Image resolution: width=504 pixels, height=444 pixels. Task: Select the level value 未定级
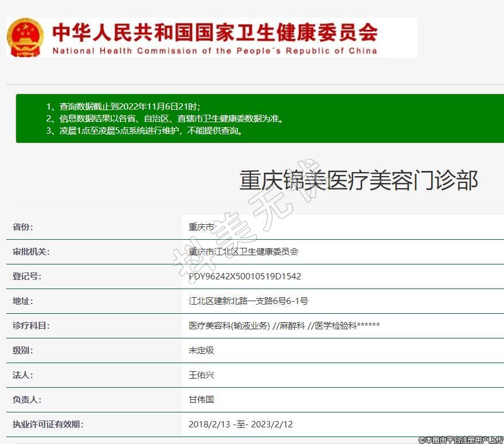point(201,350)
